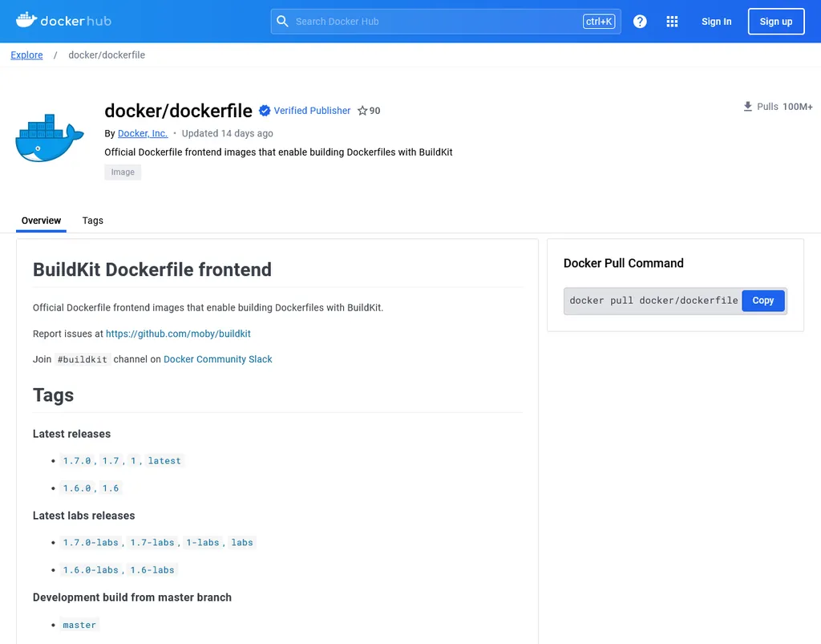Open the 1.7-labs tag link
The width and height of the screenshot is (821, 644).
152,542
